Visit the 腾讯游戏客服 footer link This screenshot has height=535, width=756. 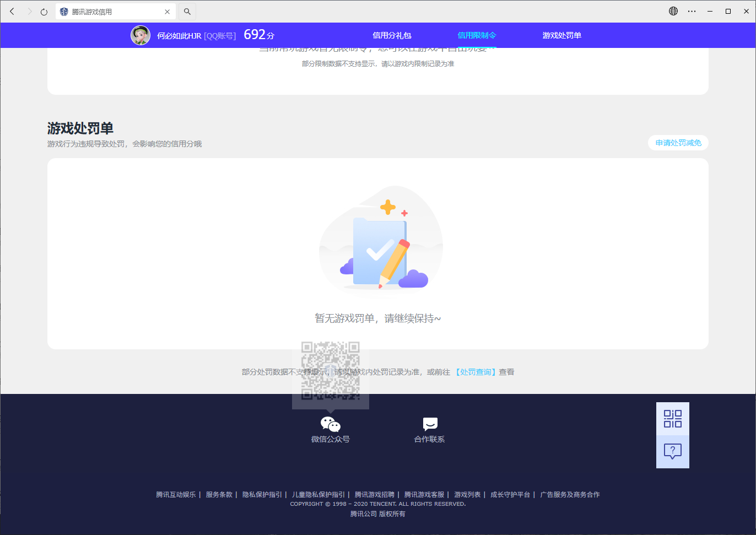[x=424, y=495]
